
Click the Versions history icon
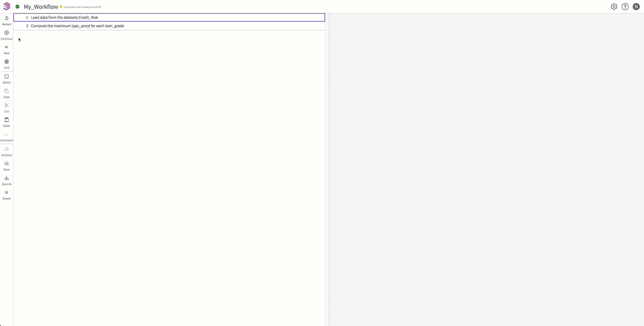click(x=6, y=149)
